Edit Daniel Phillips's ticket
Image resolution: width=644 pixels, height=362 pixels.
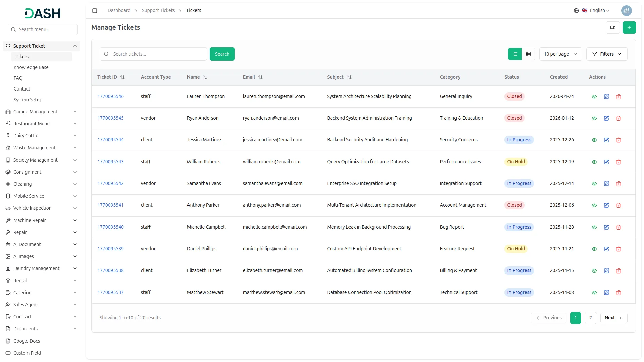pyautogui.click(x=606, y=249)
